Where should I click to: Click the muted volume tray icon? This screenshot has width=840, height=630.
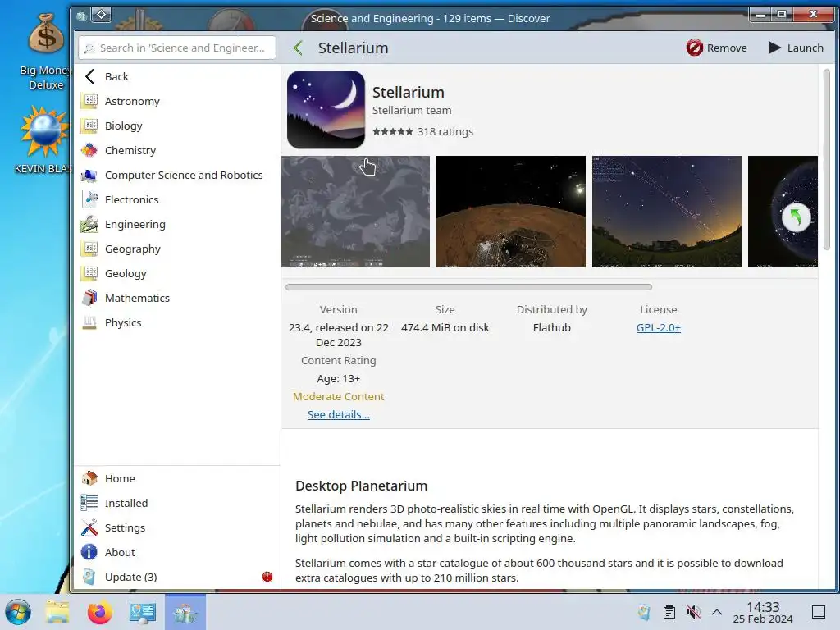click(x=693, y=612)
